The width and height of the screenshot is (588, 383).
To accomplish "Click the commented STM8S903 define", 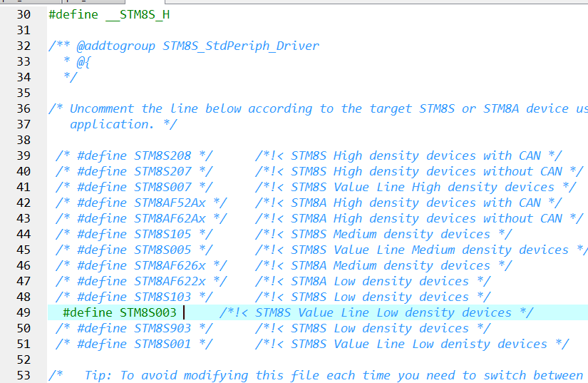I will (x=163, y=328).
